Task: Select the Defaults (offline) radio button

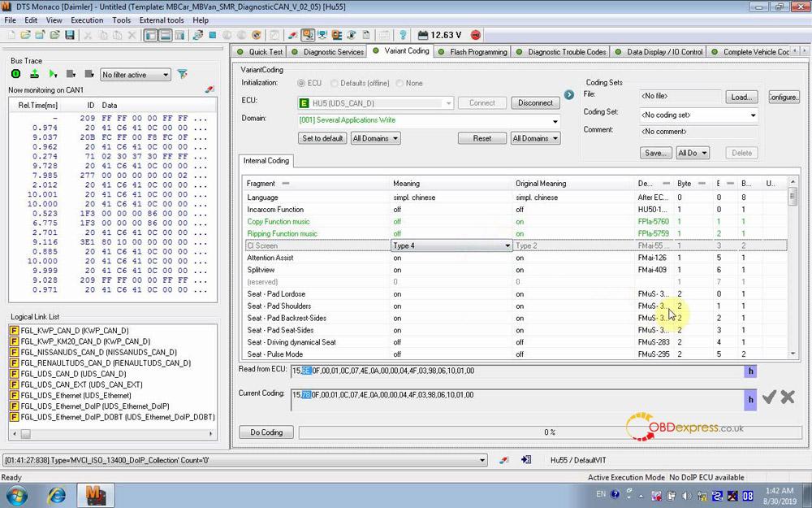Action: click(334, 83)
